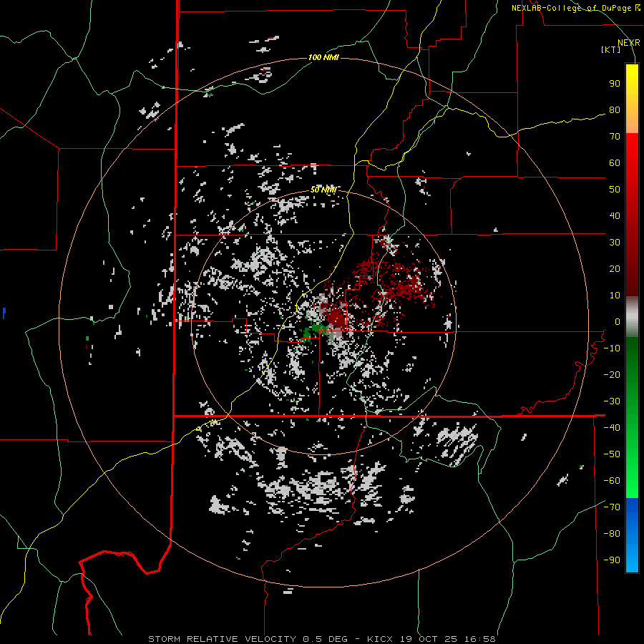The image size is (644, 644).
Task: Select the 70 value on velocity scale
Action: (615, 137)
